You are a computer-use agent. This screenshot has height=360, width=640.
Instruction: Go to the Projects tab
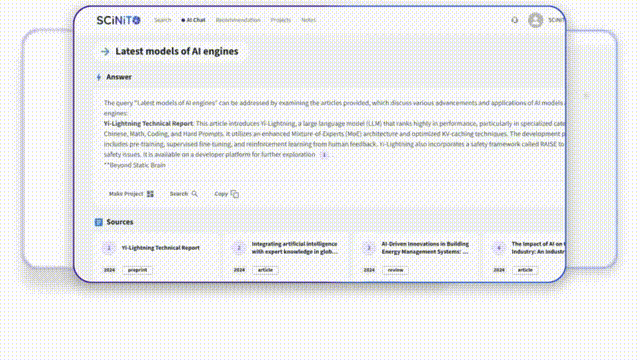[x=281, y=20]
